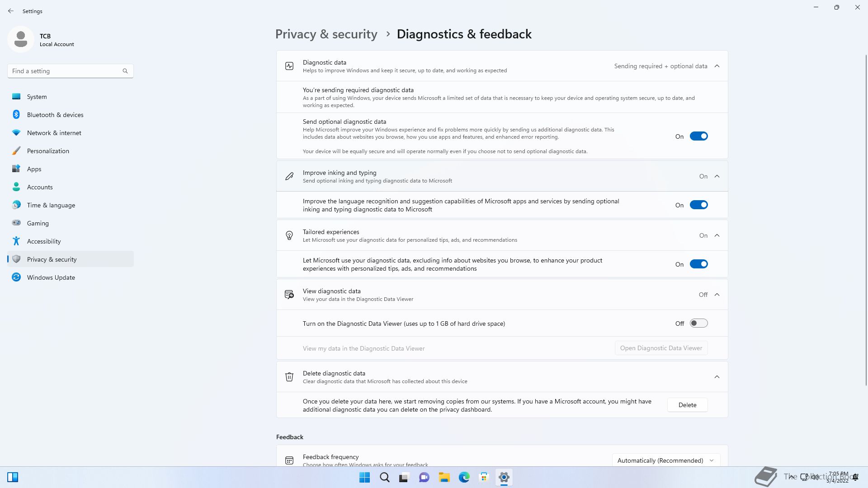868x488 pixels.
Task: Click the Accessibility figure icon
Action: coord(16,241)
